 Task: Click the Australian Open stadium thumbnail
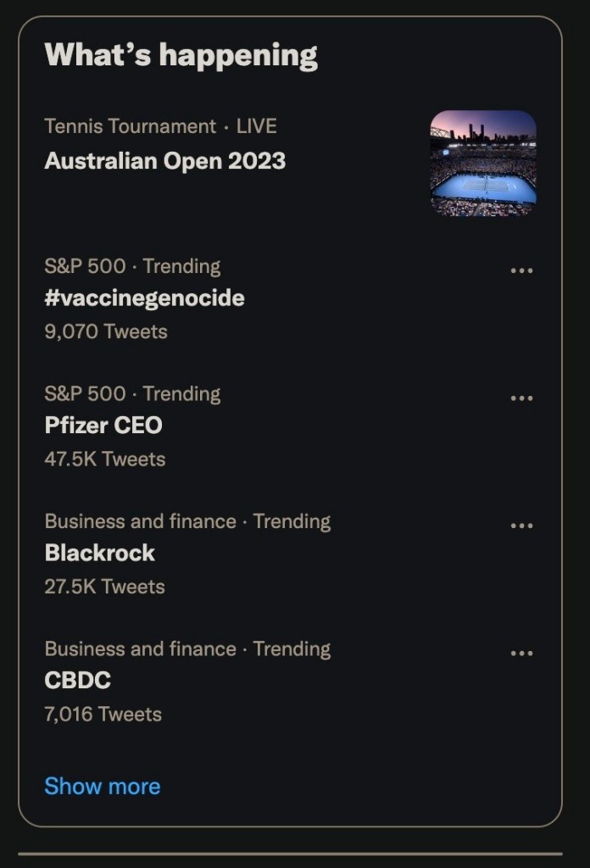click(483, 163)
